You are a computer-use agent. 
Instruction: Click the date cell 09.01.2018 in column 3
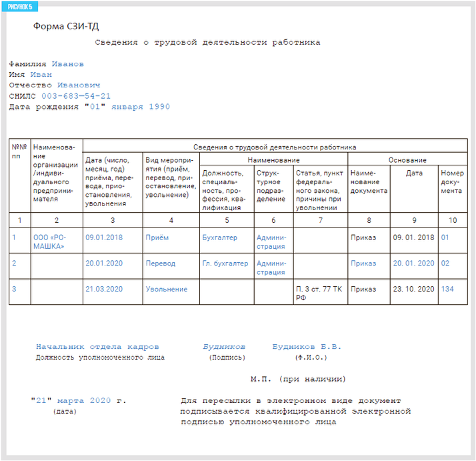[x=104, y=237]
